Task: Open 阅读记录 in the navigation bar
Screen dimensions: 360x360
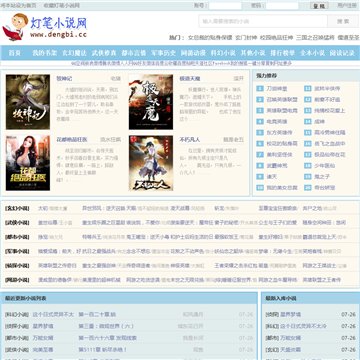Action: 342,53
